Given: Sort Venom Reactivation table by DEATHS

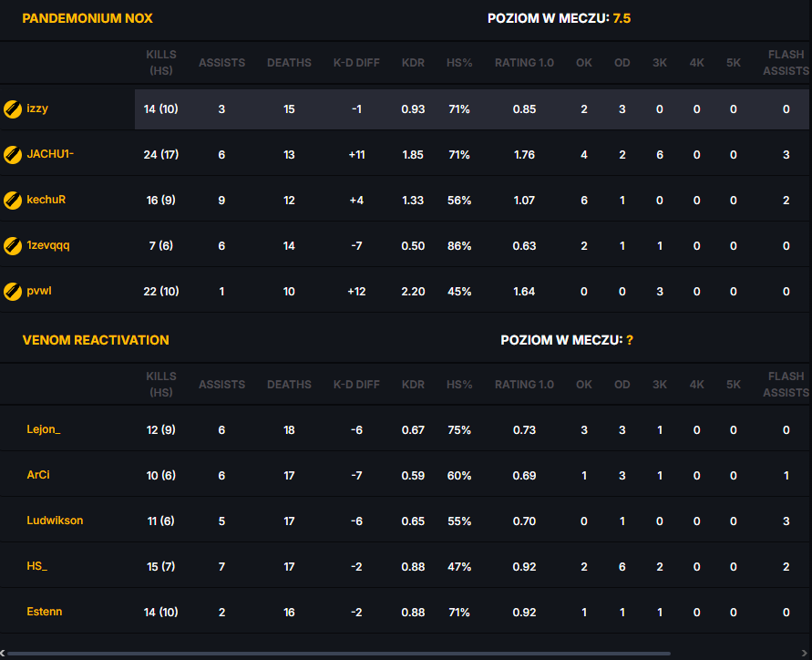Looking at the screenshot, I should (x=289, y=385).
